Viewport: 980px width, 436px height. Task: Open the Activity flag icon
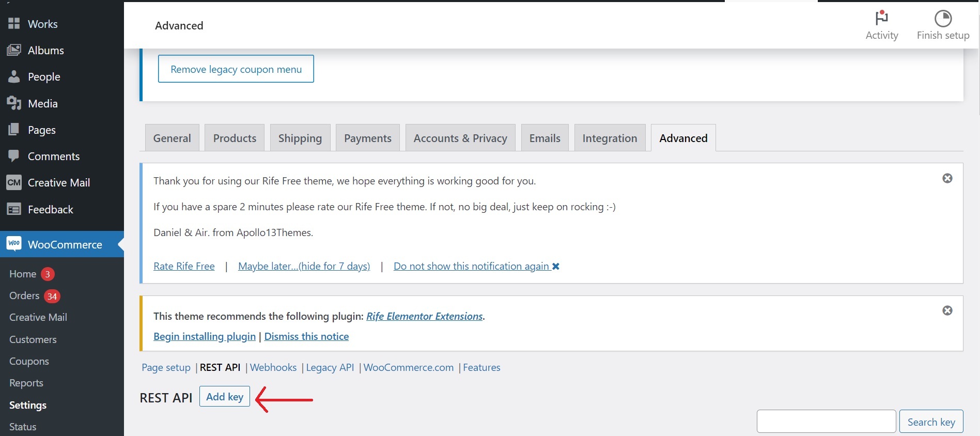coord(881,18)
